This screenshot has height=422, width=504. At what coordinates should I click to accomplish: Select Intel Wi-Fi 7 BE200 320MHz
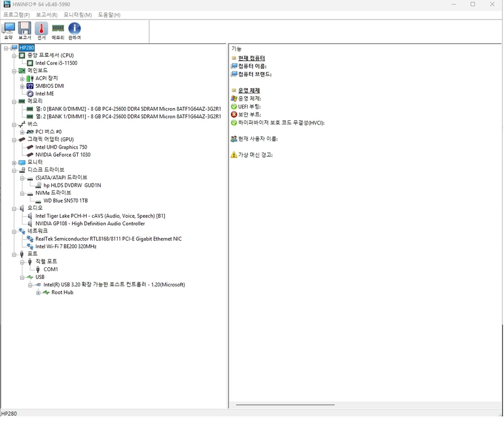66,247
